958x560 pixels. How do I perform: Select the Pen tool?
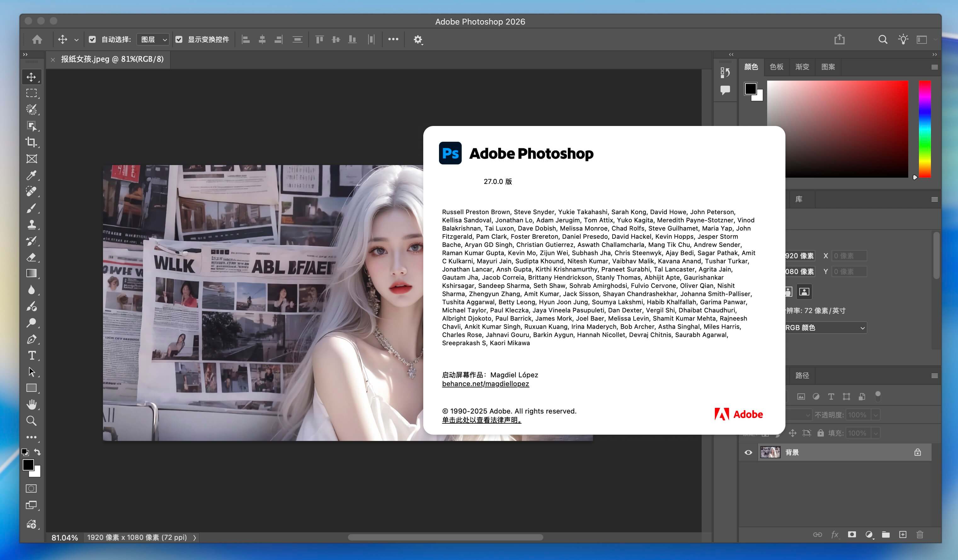(31, 339)
